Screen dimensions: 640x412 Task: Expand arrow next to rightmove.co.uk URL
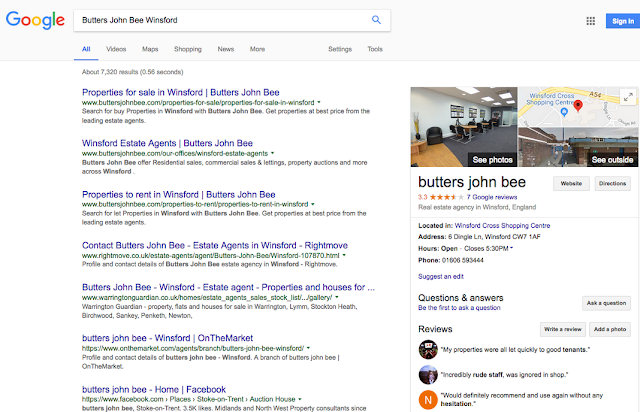point(344,256)
